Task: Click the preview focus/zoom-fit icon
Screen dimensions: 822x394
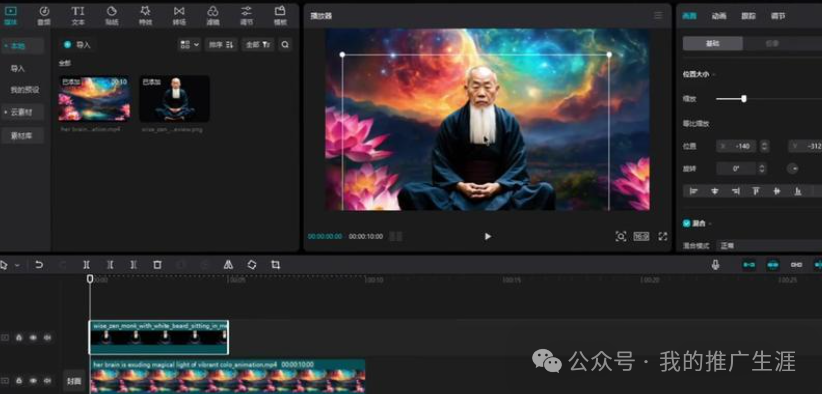Action: click(621, 236)
